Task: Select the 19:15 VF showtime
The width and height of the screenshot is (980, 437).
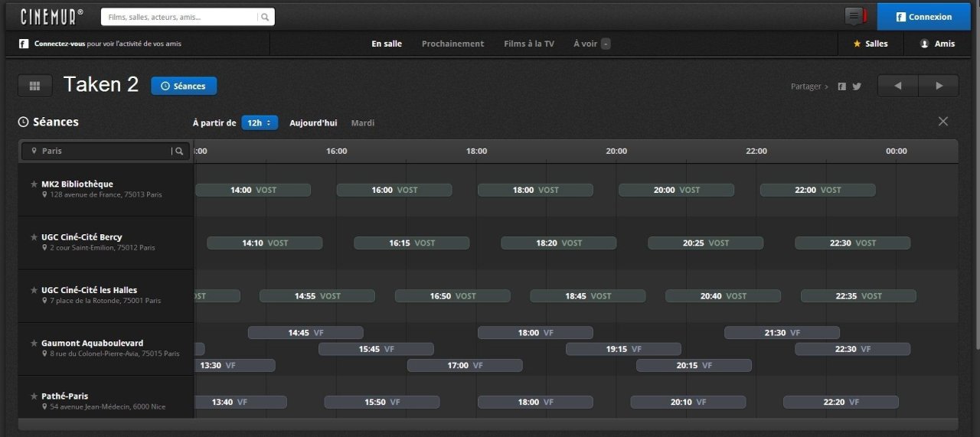Action: [x=623, y=349]
